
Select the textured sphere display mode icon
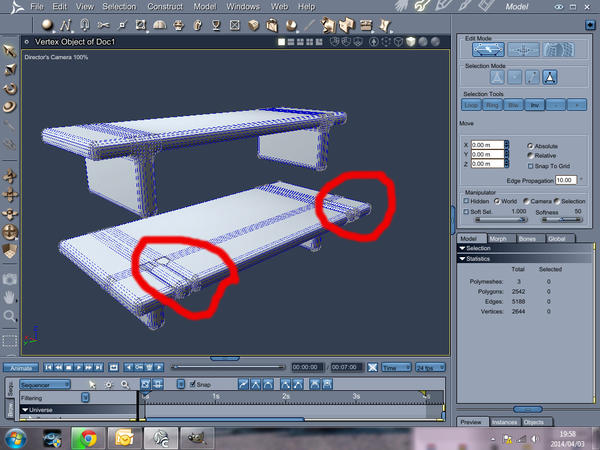pyautogui.click(x=435, y=42)
